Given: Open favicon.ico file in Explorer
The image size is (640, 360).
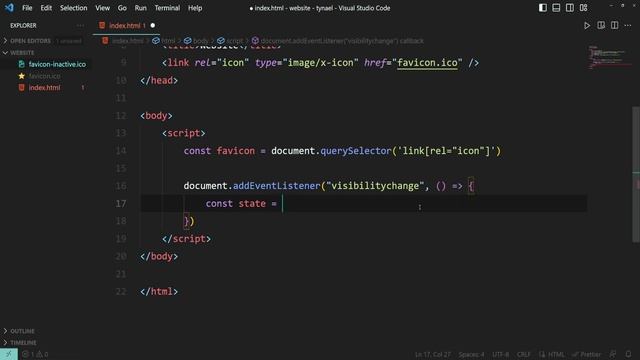Looking at the screenshot, I should pos(44,76).
